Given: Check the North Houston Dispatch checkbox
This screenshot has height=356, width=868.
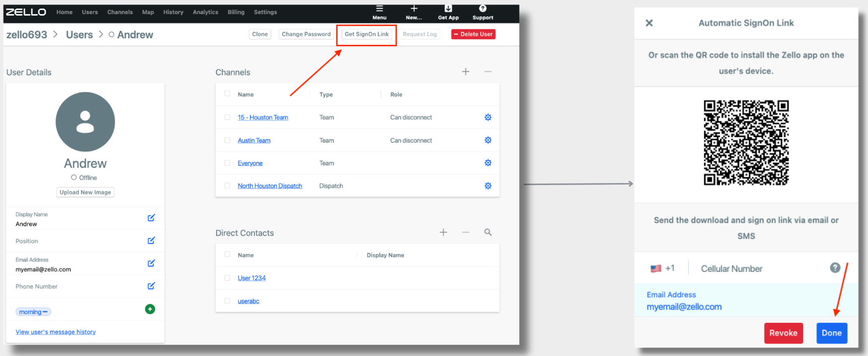Looking at the screenshot, I should pos(227,186).
